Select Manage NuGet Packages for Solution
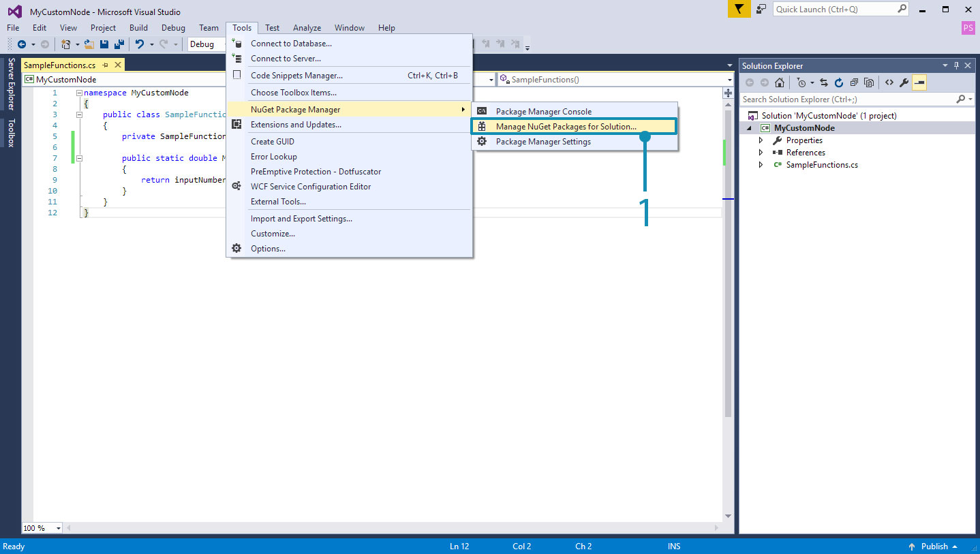Image resolution: width=980 pixels, height=554 pixels. pos(574,127)
